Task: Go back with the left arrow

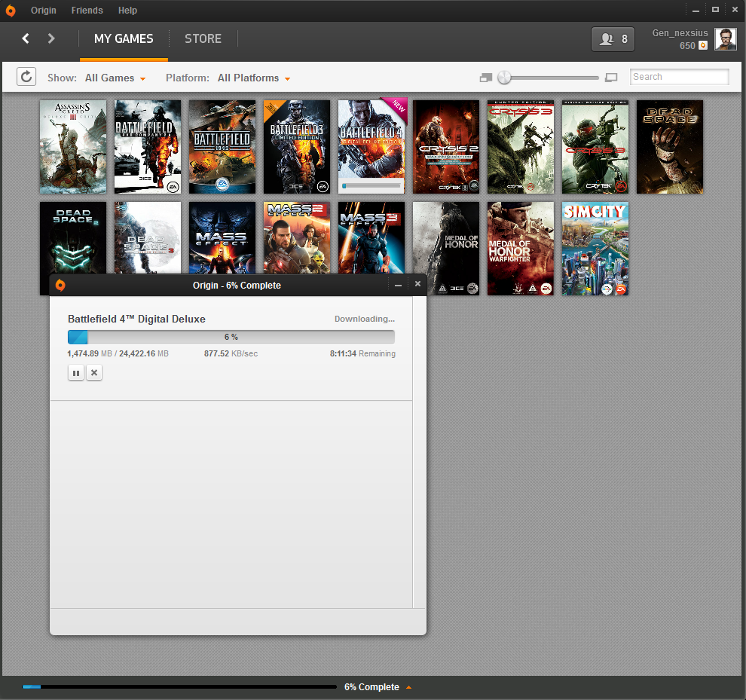Action: 26,38
